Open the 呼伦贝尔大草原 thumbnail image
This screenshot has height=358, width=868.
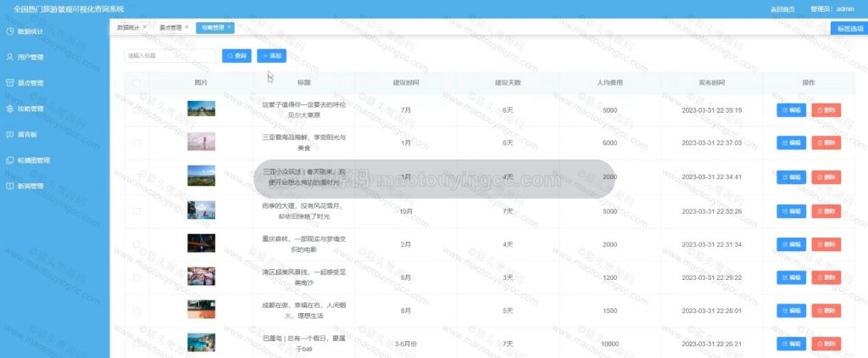click(x=201, y=109)
